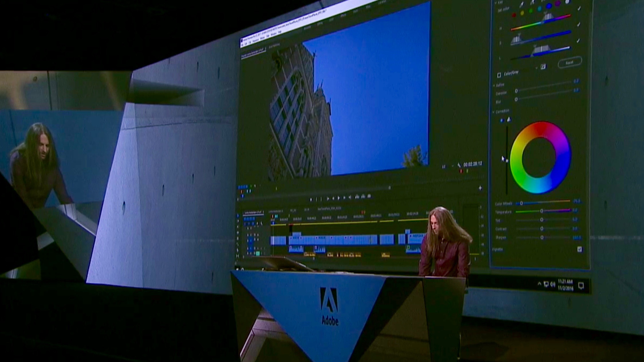This screenshot has width=644, height=362.
Task: Collapse the Correction section
Action: pyautogui.click(x=494, y=112)
